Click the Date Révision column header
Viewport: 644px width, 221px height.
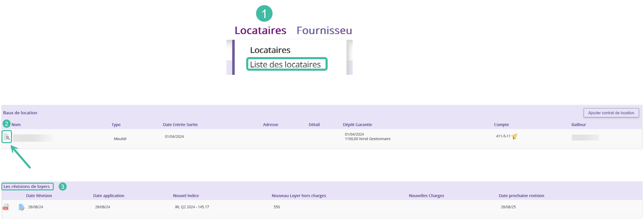coord(39,196)
